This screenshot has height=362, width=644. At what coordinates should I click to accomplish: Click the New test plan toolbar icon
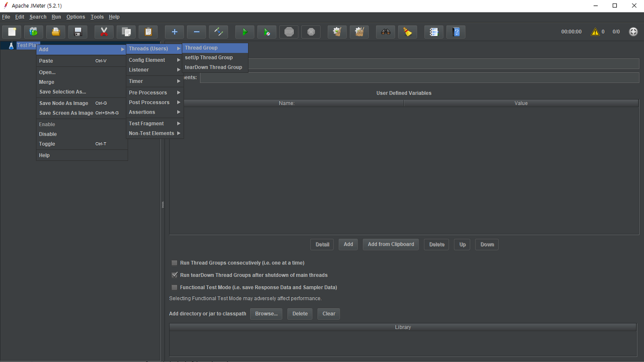[x=12, y=32]
